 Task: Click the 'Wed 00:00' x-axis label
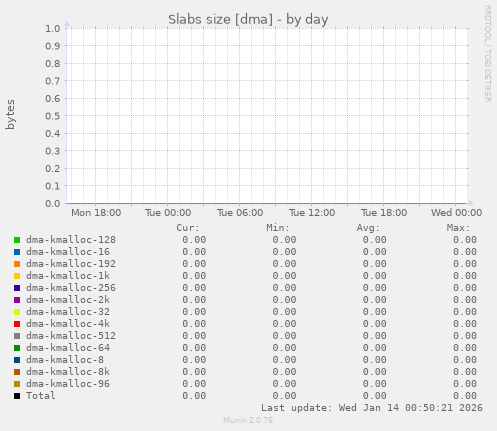456,213
